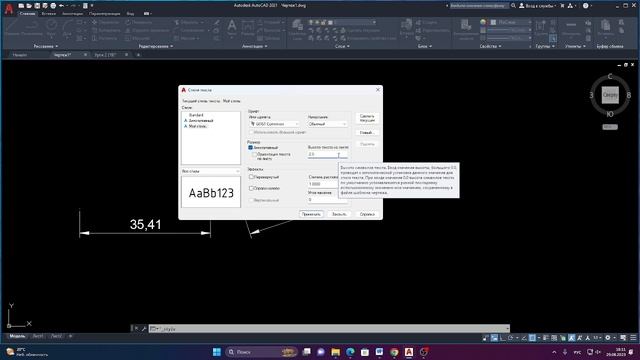Open the sign-in services dropdown
The height and width of the screenshot is (360, 640).
tap(538, 6)
